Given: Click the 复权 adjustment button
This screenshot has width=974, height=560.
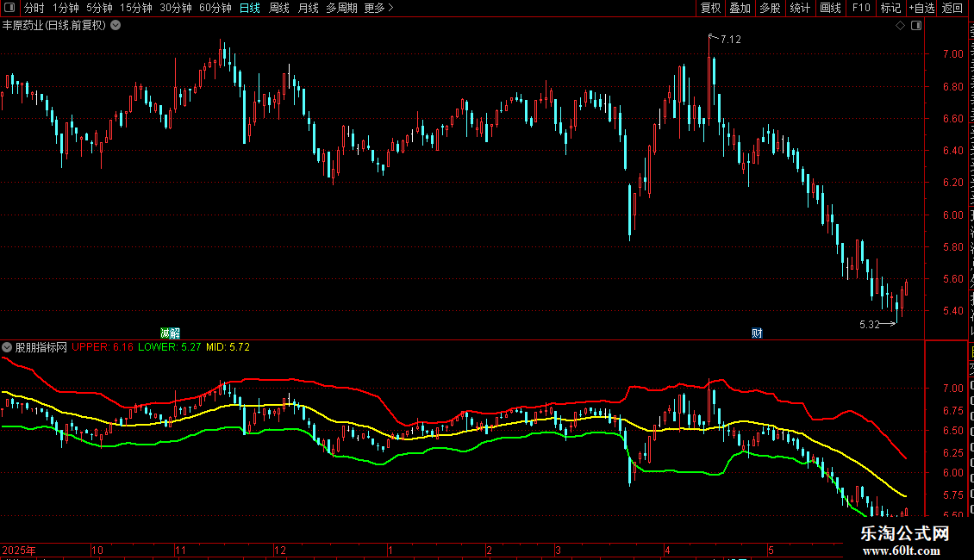Looking at the screenshot, I should [710, 8].
